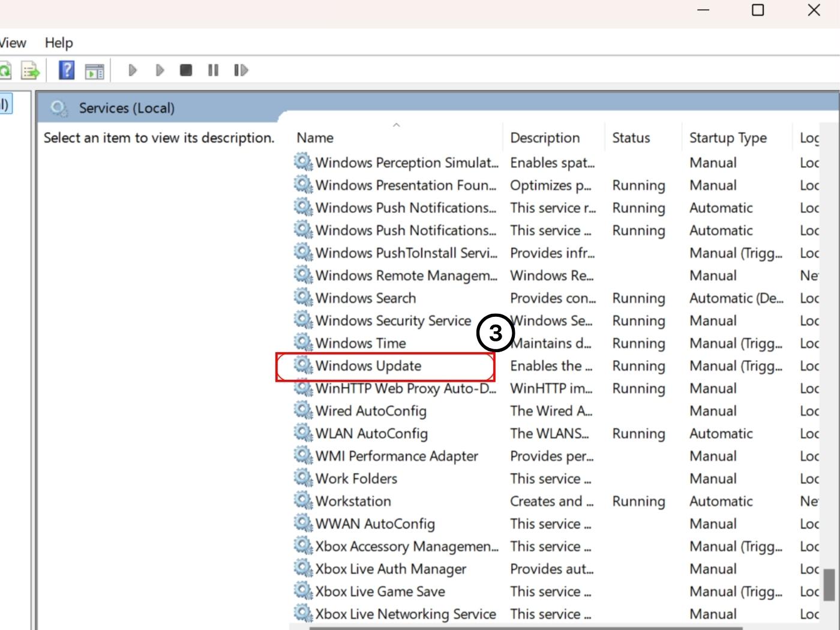
Task: Click the gear icon beside Windows Security Service
Action: [x=303, y=320]
